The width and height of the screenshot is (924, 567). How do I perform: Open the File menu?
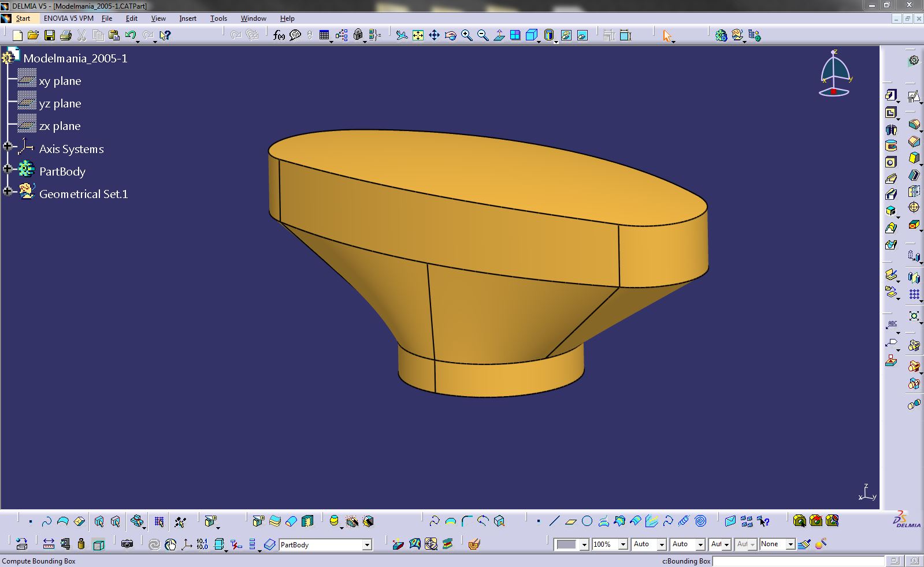tap(107, 18)
